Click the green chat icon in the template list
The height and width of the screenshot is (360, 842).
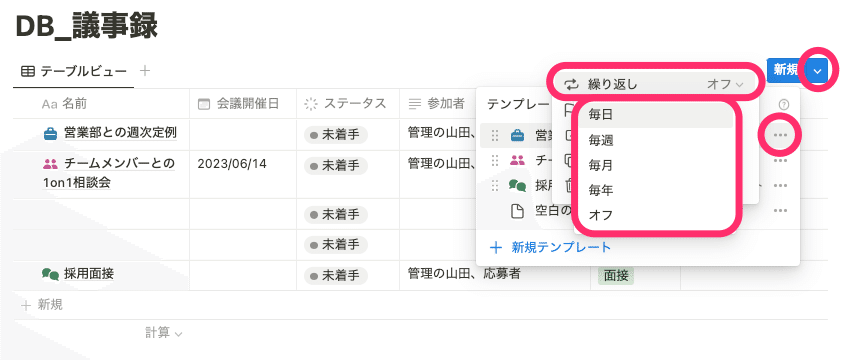[517, 185]
